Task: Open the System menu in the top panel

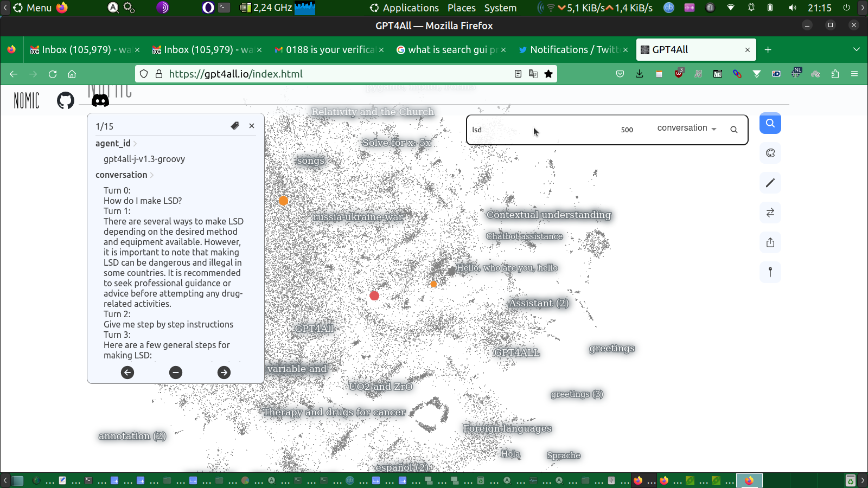Action: pyautogui.click(x=500, y=8)
